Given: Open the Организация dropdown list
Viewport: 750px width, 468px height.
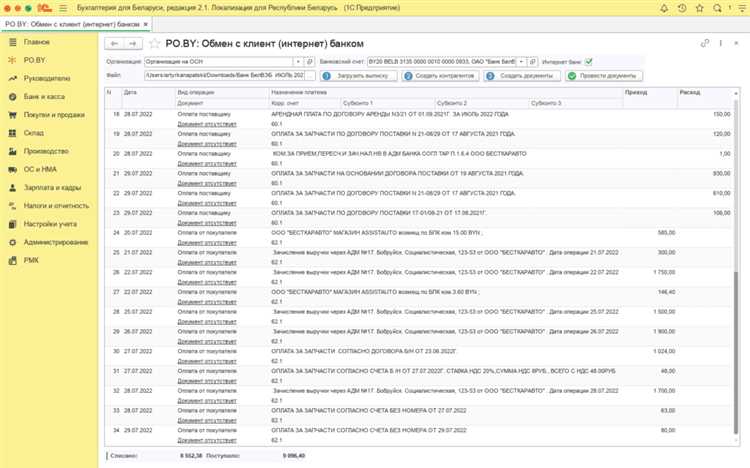Looking at the screenshot, I should (297, 61).
